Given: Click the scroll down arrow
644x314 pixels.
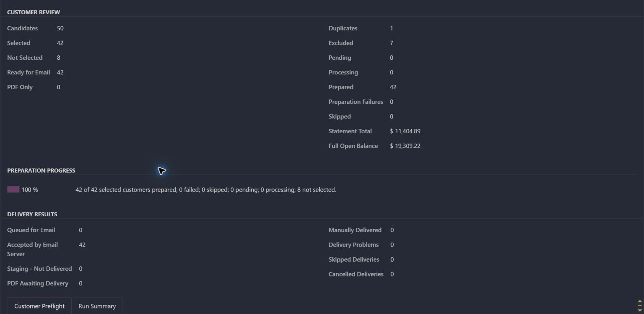Looking at the screenshot, I should tap(640, 310).
